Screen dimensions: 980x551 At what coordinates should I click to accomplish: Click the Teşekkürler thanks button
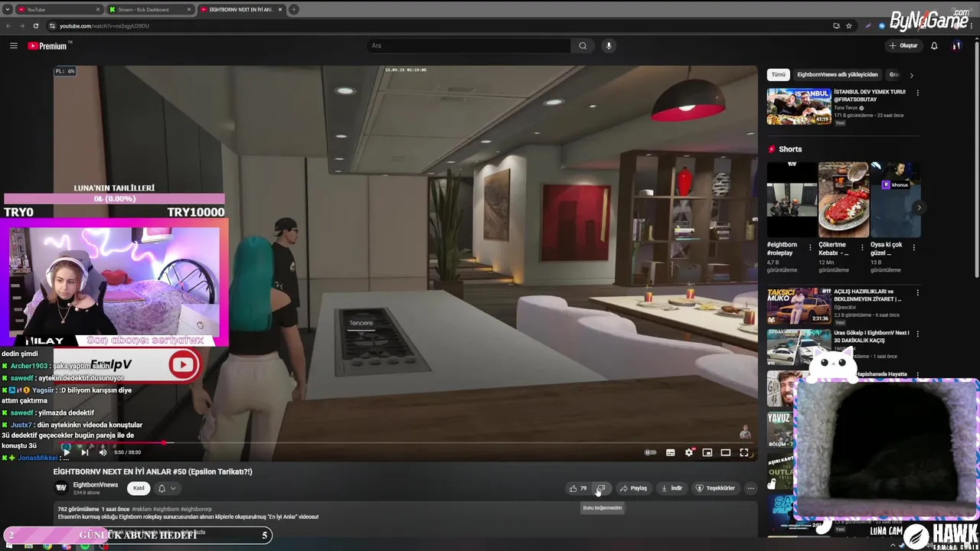click(715, 488)
